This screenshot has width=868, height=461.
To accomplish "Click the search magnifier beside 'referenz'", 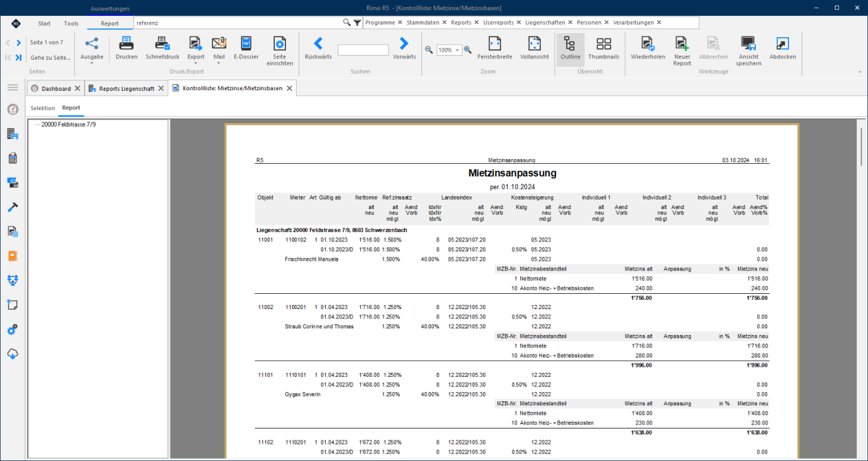I will 346,23.
